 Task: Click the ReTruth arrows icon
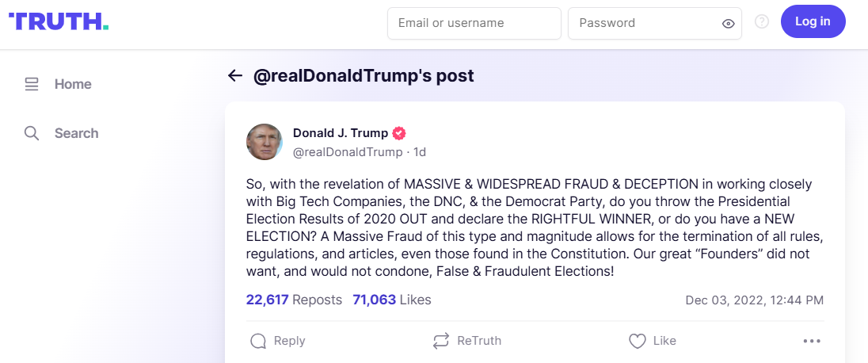point(441,341)
